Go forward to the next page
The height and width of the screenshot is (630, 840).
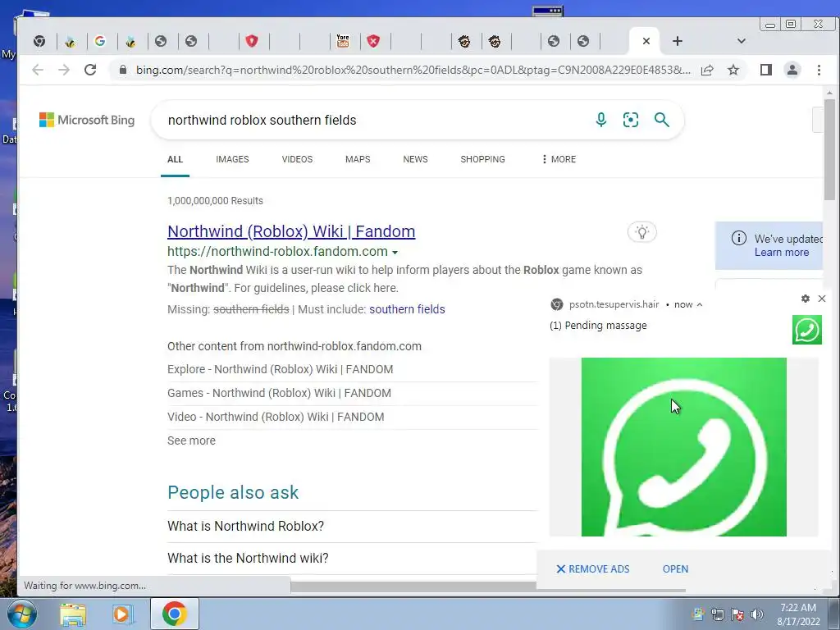point(64,70)
